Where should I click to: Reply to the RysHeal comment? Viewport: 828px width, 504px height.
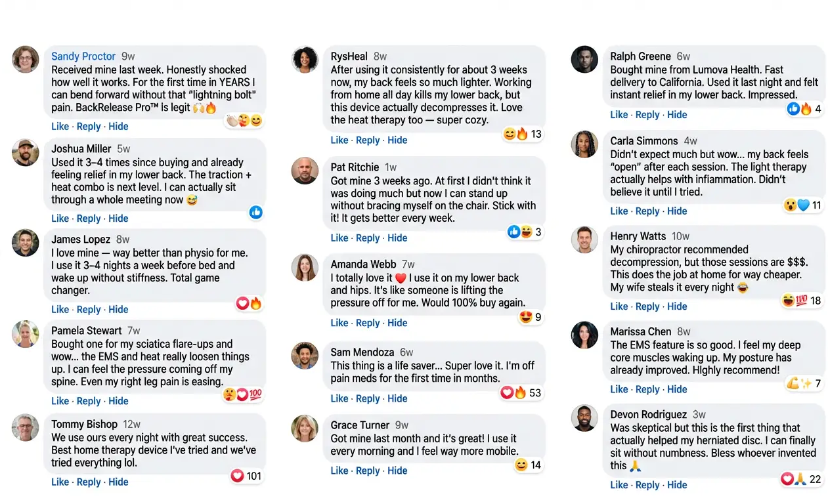[368, 140]
